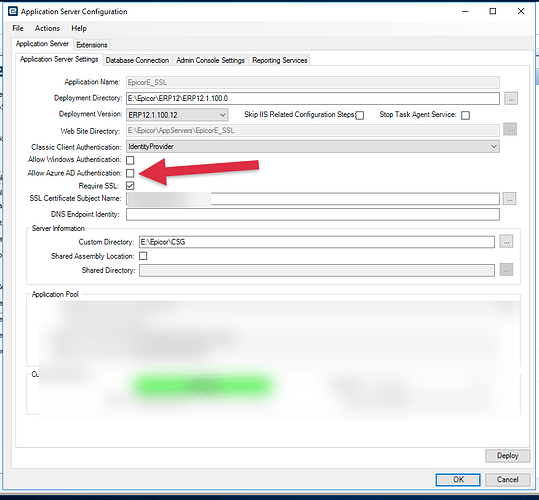The width and height of the screenshot is (539, 500).
Task: Click browse button beside Shared Directory field
Action: coord(506,270)
